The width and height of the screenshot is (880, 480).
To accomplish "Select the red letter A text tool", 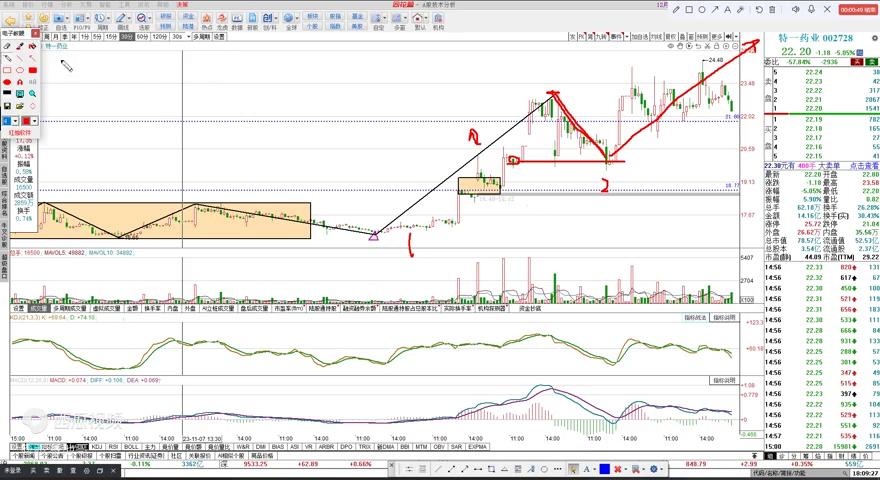I will [20, 82].
